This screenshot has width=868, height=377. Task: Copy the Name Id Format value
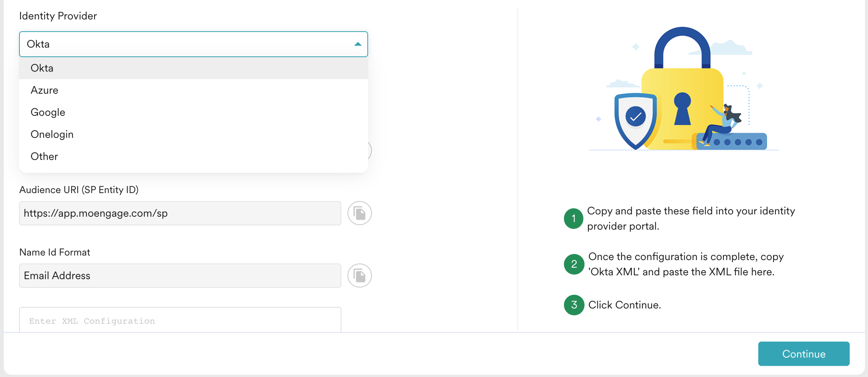coord(360,275)
